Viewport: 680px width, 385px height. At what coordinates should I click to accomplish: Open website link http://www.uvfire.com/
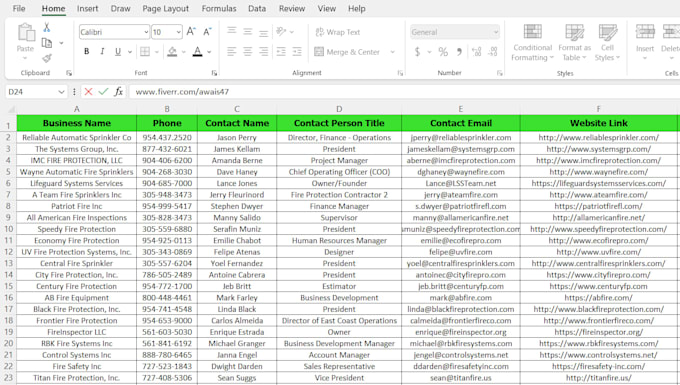[x=599, y=252]
